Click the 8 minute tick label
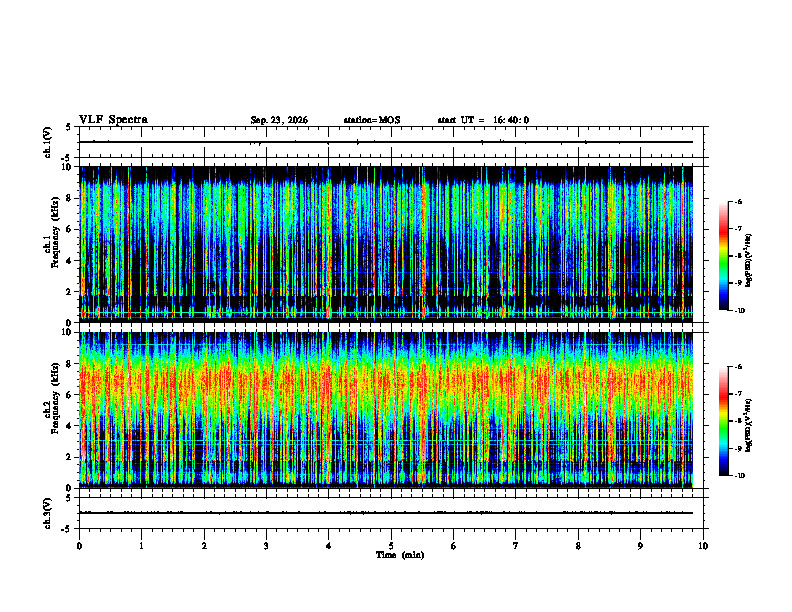 click(x=578, y=546)
